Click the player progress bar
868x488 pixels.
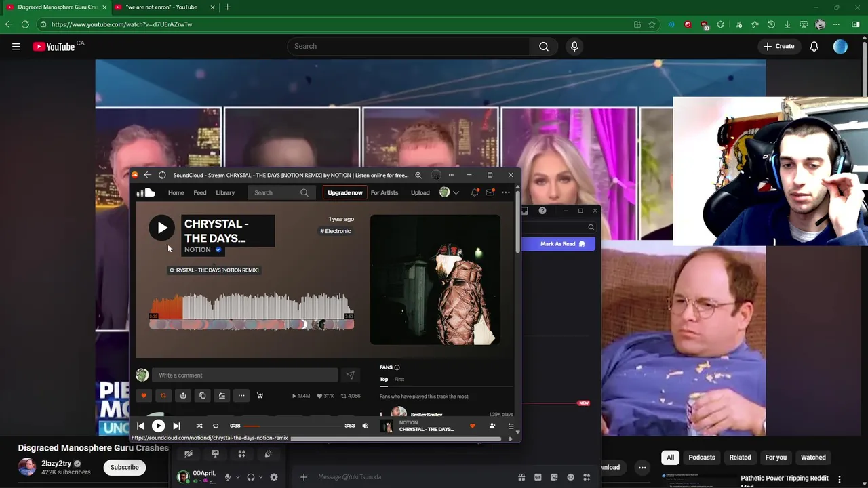[x=292, y=426]
